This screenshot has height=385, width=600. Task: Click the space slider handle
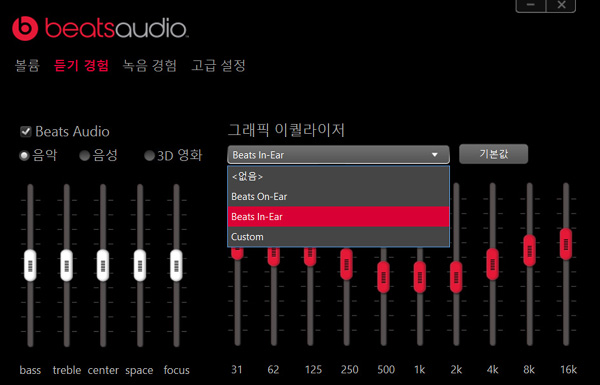point(140,265)
